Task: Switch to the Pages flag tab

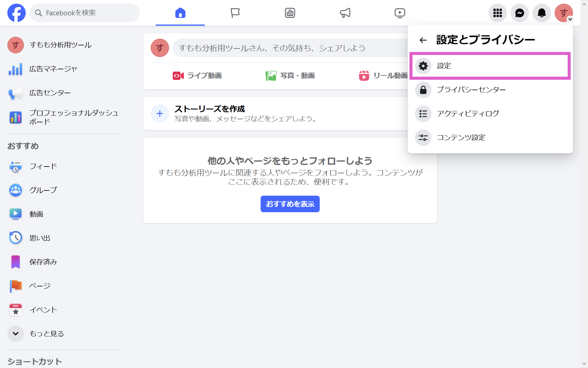Action: point(235,13)
